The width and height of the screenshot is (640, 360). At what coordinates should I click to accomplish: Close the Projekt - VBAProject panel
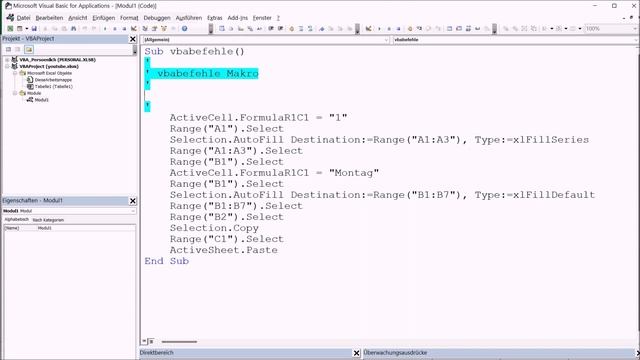pos(133,39)
